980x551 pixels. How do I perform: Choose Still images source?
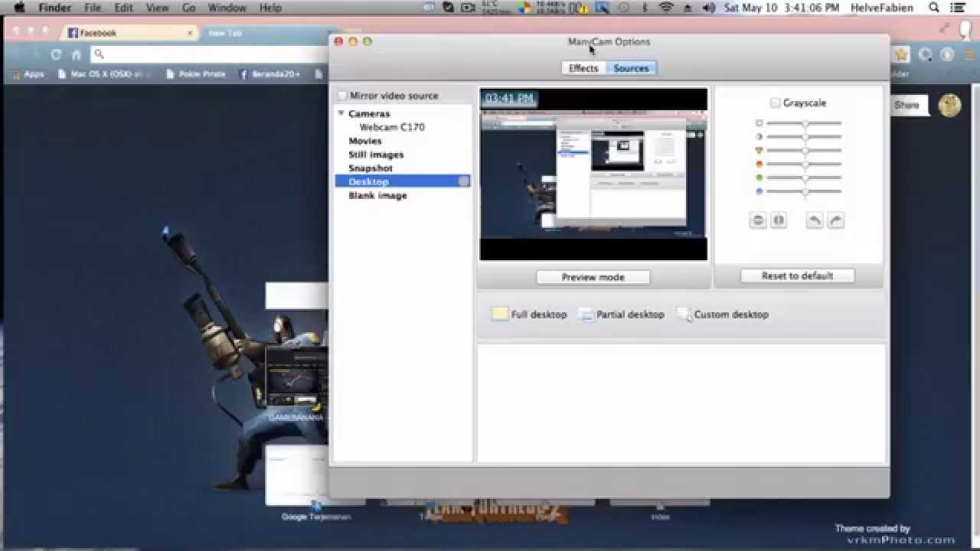click(376, 155)
